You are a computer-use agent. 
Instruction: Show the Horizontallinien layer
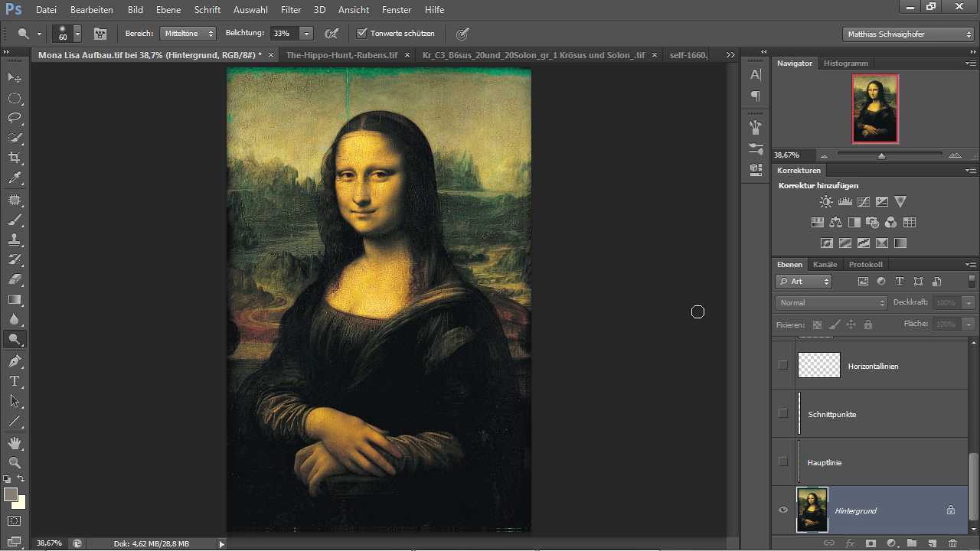(x=782, y=365)
